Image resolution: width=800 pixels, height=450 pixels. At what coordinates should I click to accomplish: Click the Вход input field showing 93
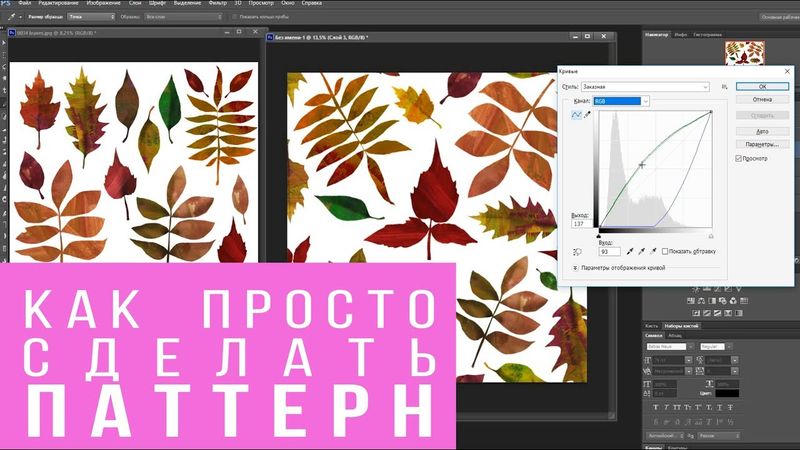tap(609, 251)
